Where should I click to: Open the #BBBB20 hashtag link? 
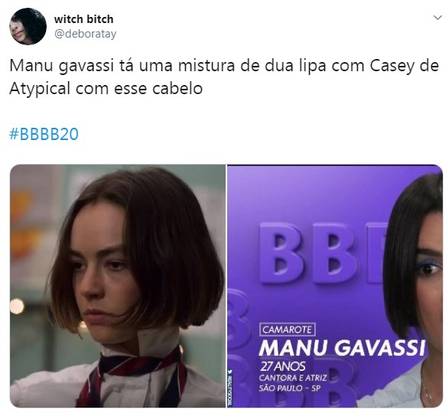44,134
